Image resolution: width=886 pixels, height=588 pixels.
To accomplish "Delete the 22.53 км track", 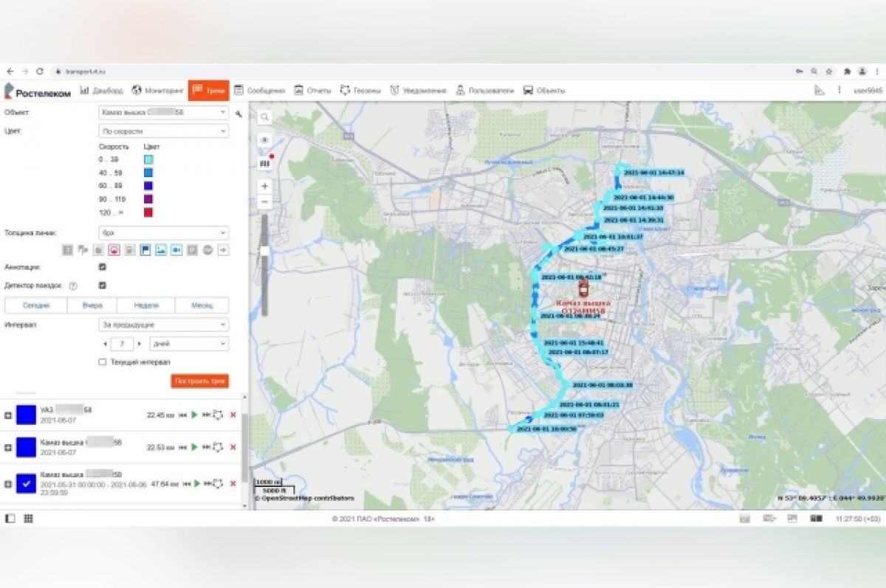I will 233,447.
